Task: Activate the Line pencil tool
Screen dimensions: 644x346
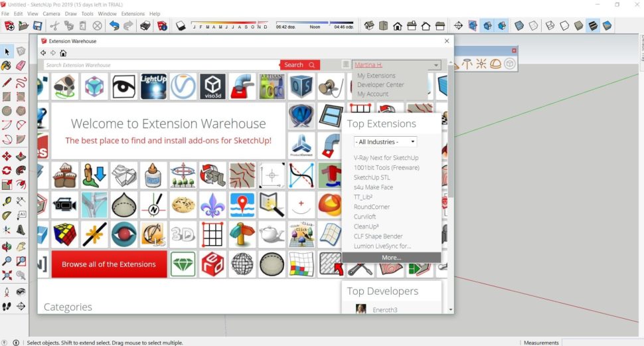Action: click(7, 82)
